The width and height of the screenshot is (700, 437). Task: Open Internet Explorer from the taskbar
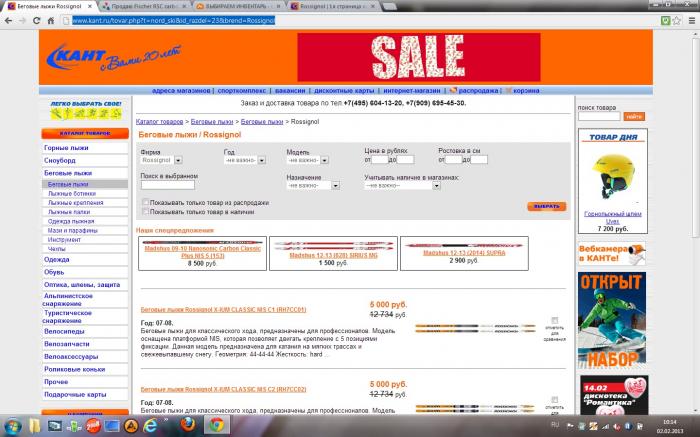[150, 426]
